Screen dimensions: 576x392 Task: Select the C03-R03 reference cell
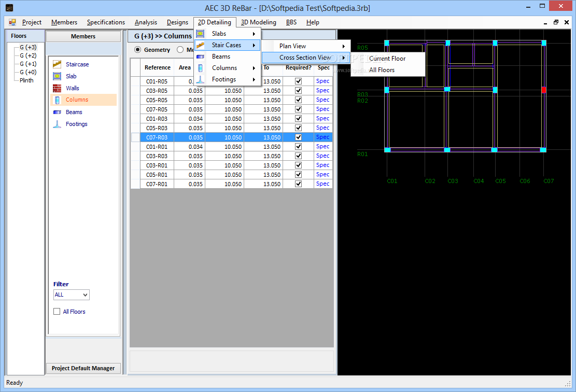click(x=157, y=156)
